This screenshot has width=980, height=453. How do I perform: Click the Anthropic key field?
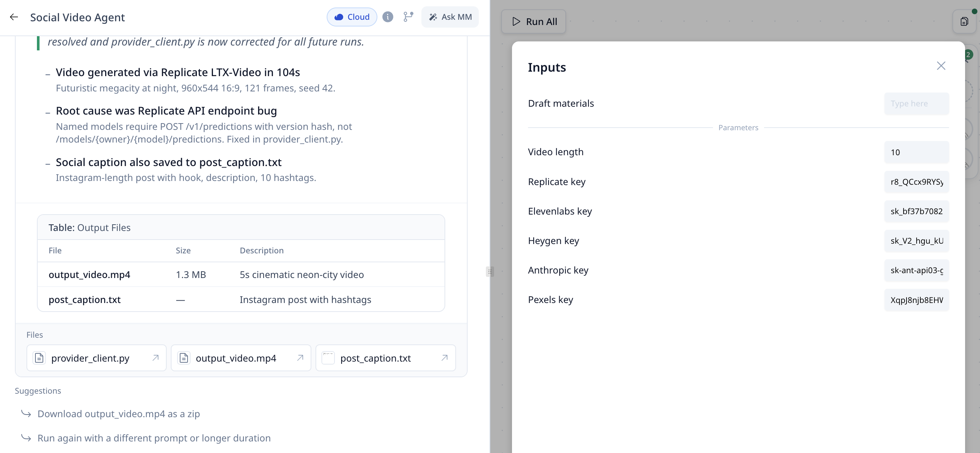(916, 270)
